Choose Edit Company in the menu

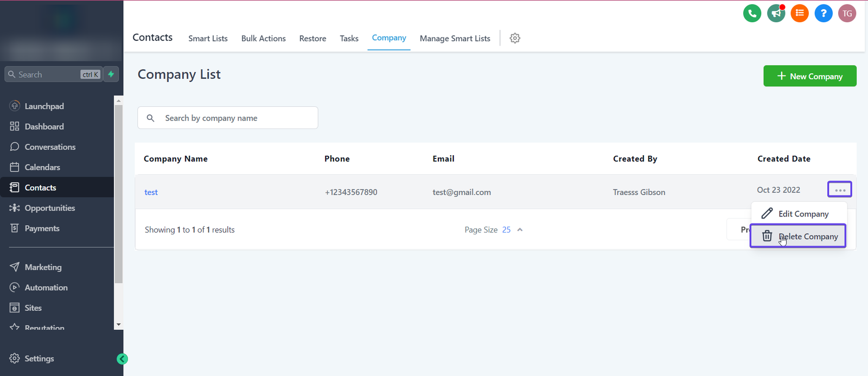pos(798,214)
